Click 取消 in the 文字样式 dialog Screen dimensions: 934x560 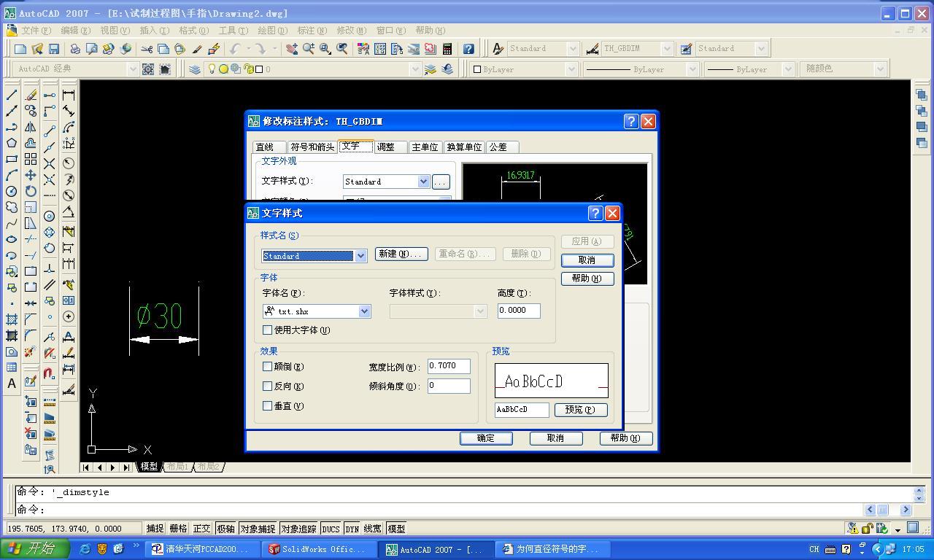click(x=587, y=260)
